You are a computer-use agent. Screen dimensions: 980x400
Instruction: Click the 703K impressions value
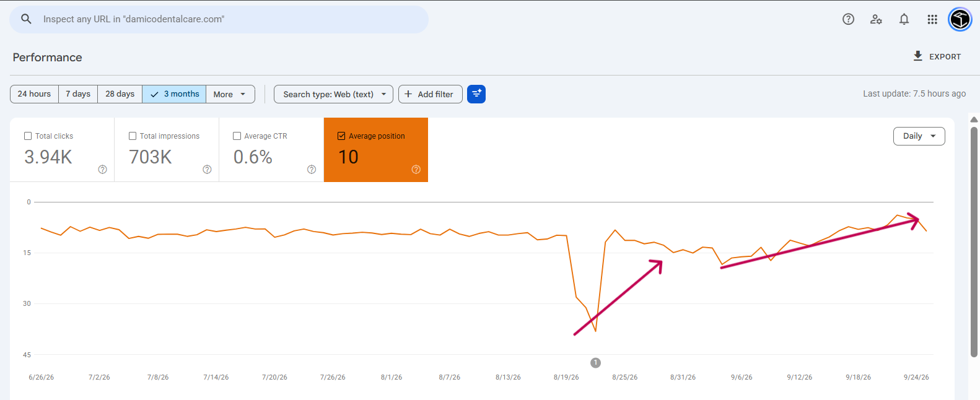[151, 157]
